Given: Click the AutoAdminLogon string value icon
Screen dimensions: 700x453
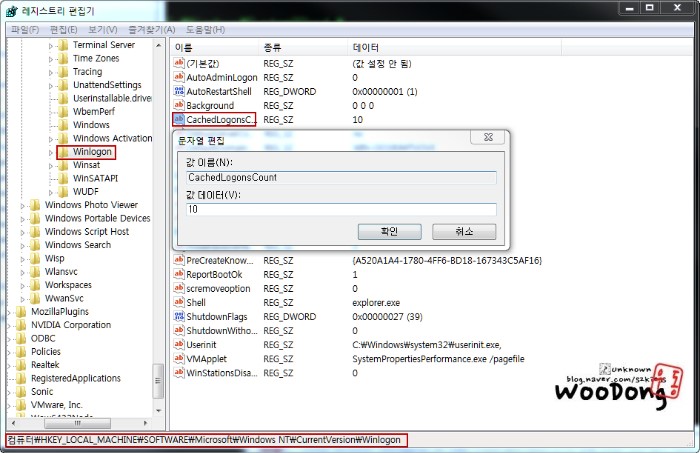Looking at the screenshot, I should (x=179, y=77).
